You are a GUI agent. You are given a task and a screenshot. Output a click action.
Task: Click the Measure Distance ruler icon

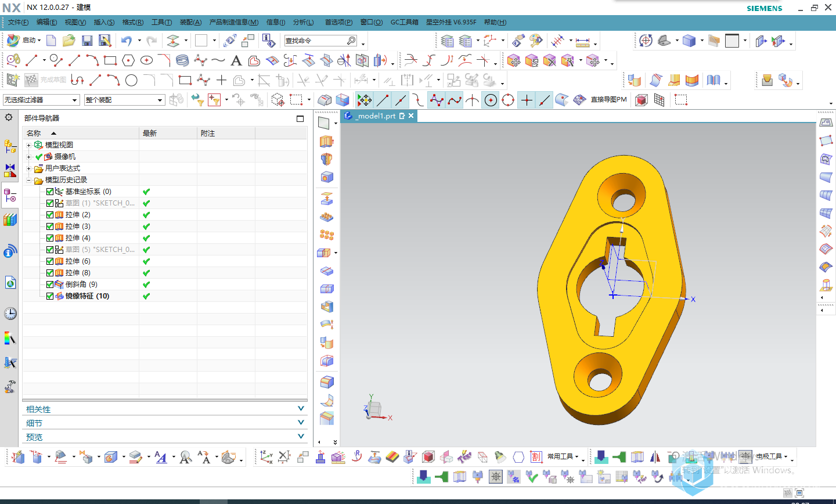583,42
